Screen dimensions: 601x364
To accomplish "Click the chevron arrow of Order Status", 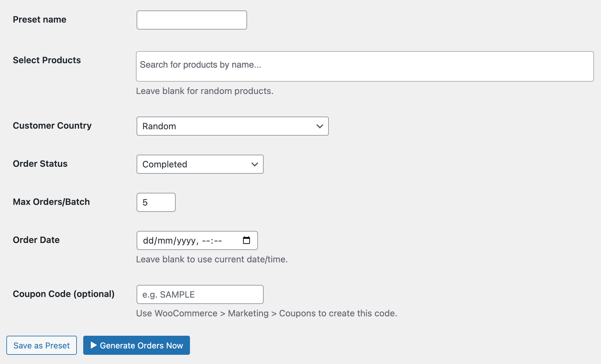I will [254, 165].
